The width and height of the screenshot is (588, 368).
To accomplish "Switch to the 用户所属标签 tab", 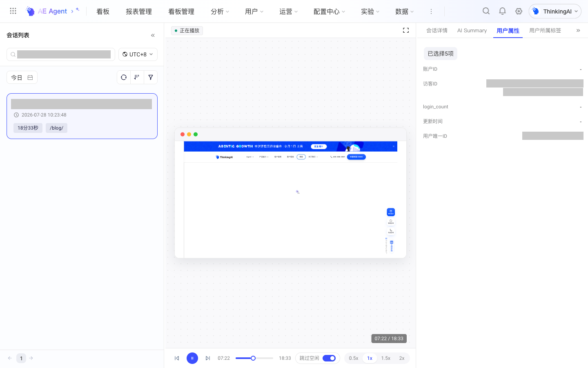I will (545, 30).
